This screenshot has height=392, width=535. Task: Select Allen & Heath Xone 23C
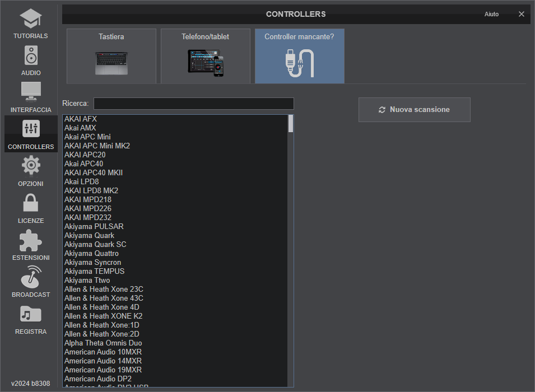pos(175,289)
